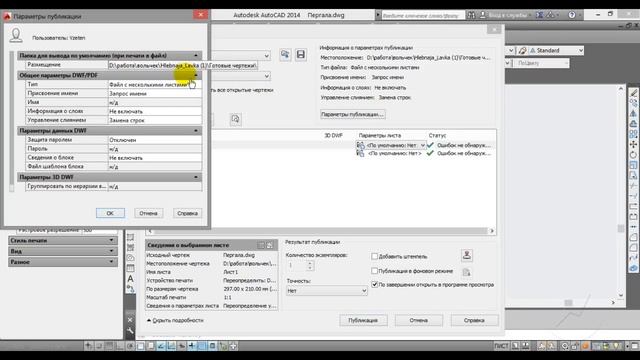The width and height of the screenshot is (640, 360).
Task: Click Справка button in the publish dialog
Action: coord(474,320)
